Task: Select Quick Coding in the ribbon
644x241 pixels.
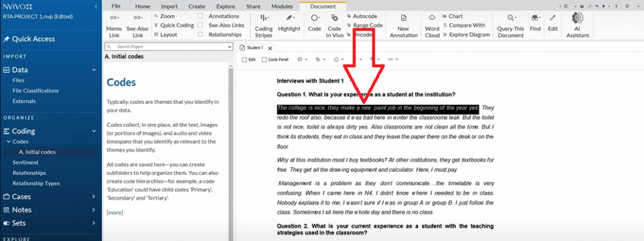Action: coord(174,26)
